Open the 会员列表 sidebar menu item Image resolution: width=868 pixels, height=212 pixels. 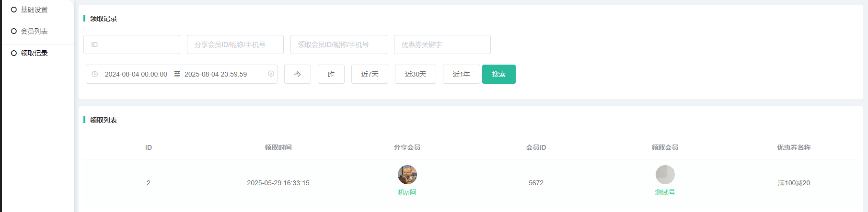tap(34, 31)
